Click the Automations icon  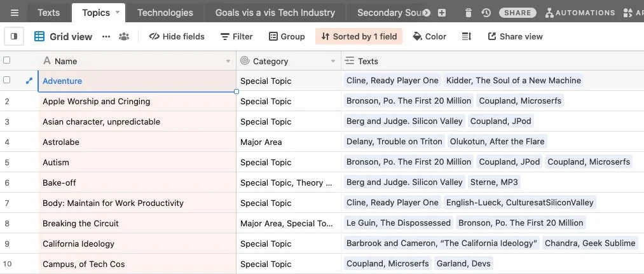pos(549,13)
